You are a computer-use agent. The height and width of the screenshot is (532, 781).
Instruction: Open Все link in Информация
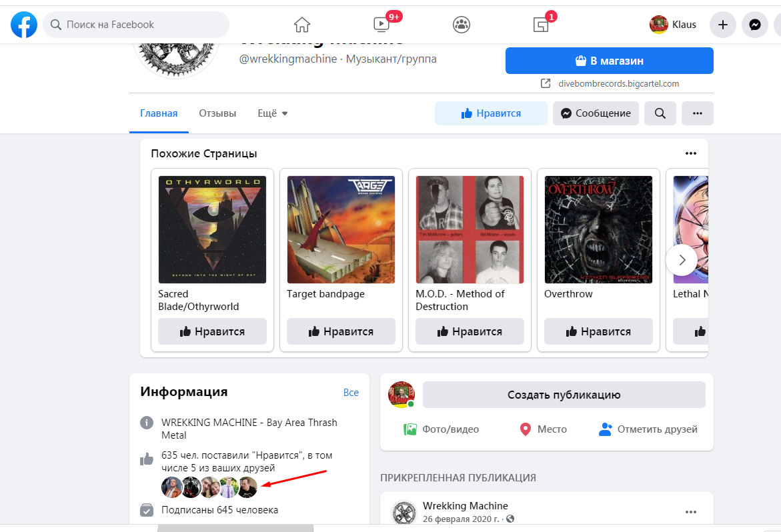pos(351,392)
